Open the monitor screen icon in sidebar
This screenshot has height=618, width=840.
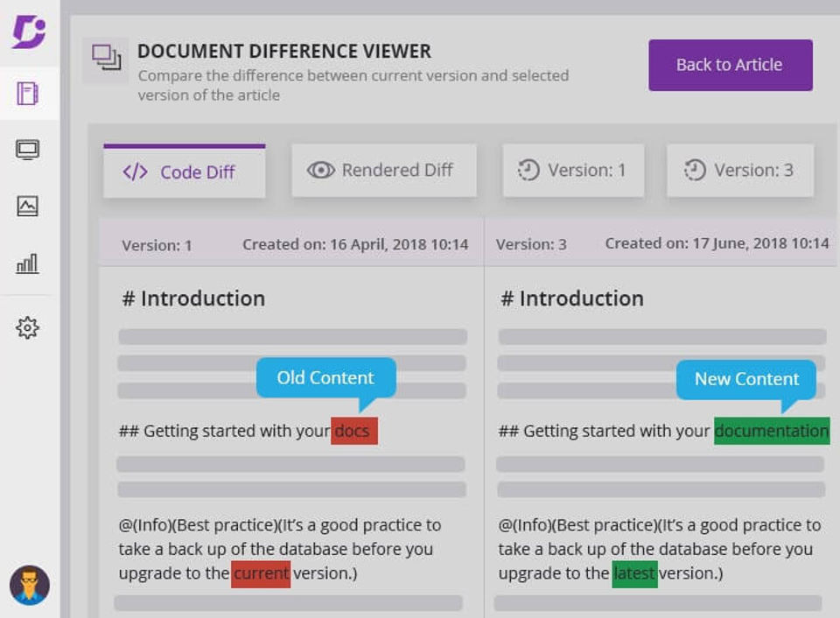(27, 150)
